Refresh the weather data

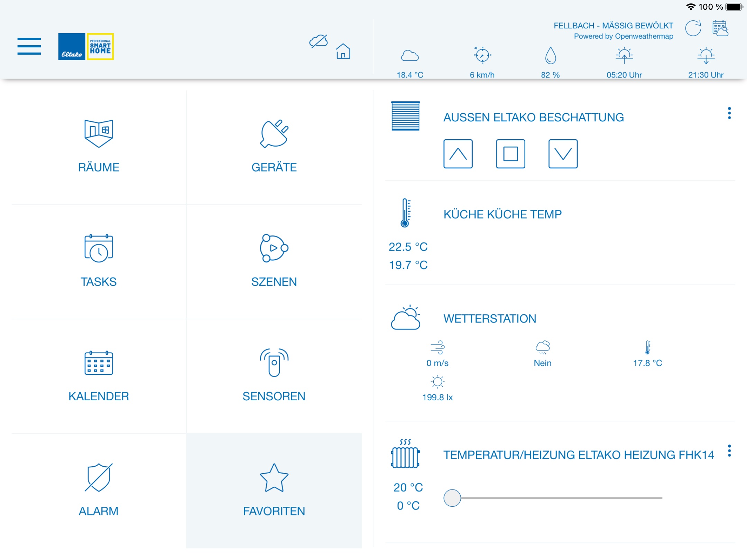(x=693, y=28)
